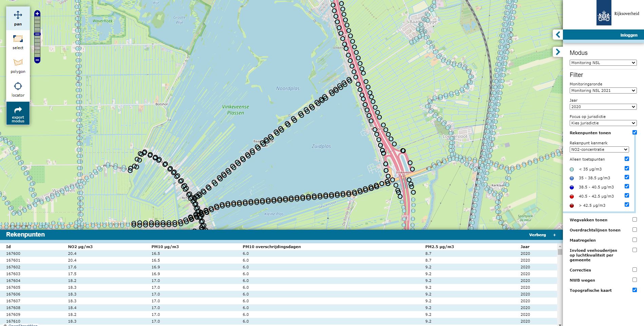The width and height of the screenshot is (644, 326).
Task: Toggle the Rekenpunten tonen checkbox
Action: (x=634, y=133)
